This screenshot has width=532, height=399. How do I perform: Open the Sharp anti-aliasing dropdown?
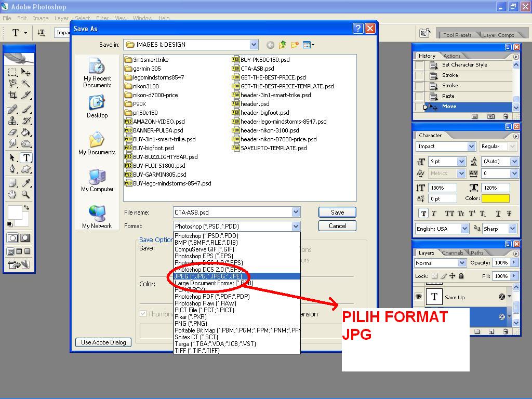512,229
